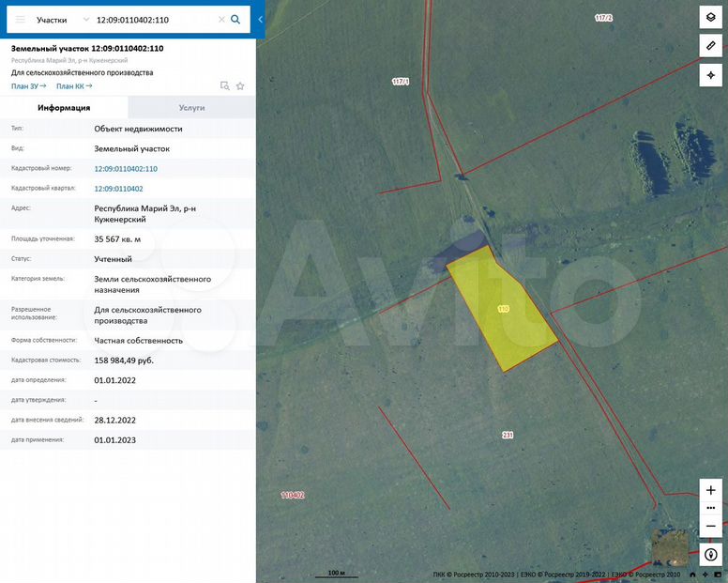This screenshot has height=583, width=728.
Task: Click the cadastral number search field
Action: point(155,19)
